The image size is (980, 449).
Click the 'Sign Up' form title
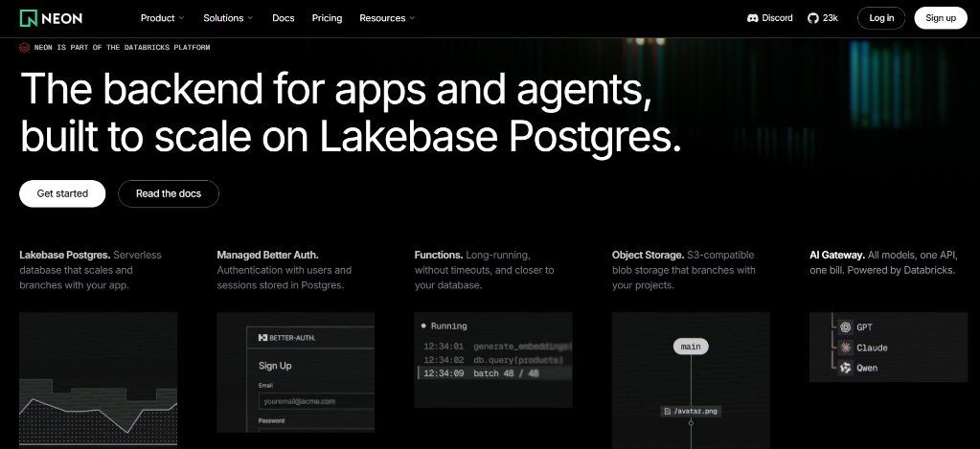pos(275,366)
